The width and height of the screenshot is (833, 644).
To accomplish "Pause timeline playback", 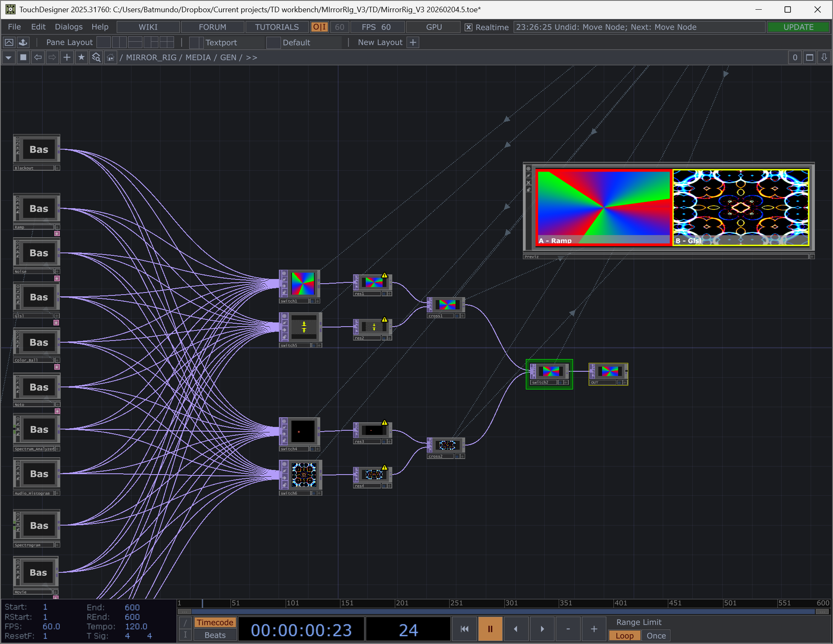I will coord(490,629).
